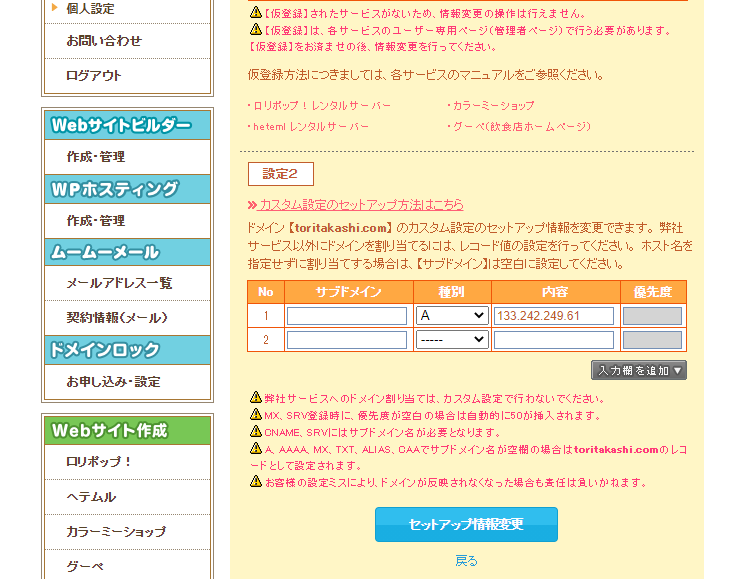Click the サブドメイン field in row 1
The width and height of the screenshot is (745, 579).
[347, 316]
